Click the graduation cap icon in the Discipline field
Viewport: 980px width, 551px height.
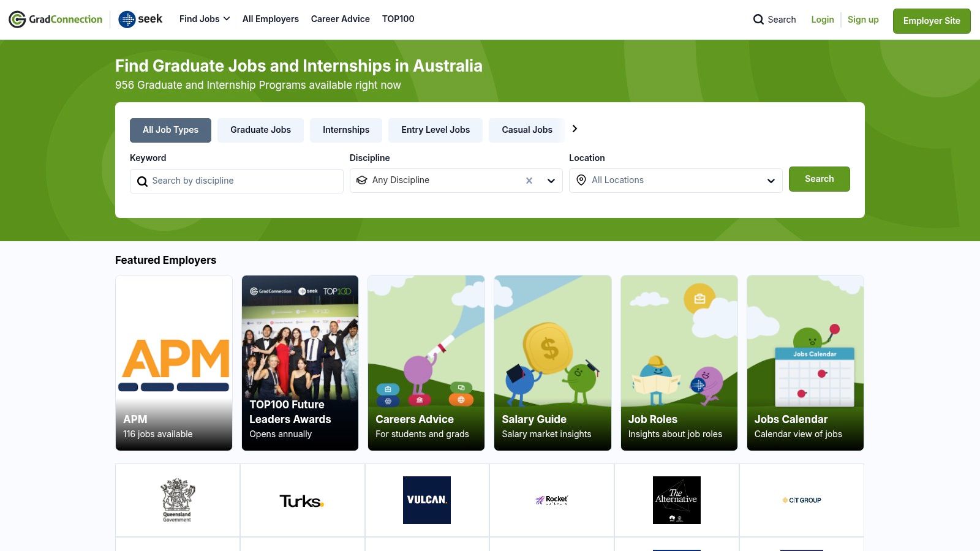click(x=361, y=180)
